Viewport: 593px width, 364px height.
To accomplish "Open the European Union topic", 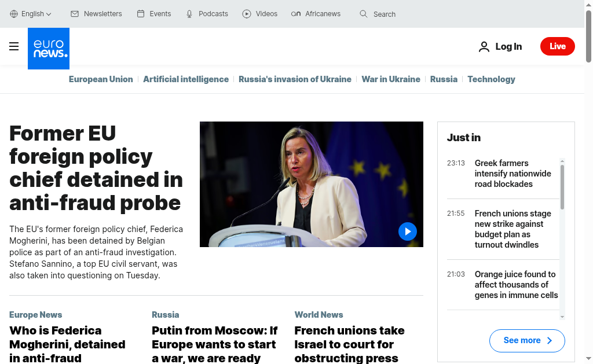I will coord(101,79).
